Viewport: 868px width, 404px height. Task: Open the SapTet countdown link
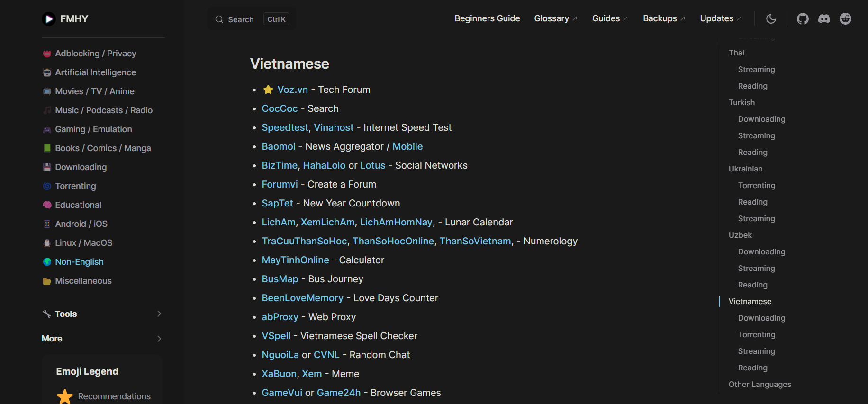click(277, 203)
